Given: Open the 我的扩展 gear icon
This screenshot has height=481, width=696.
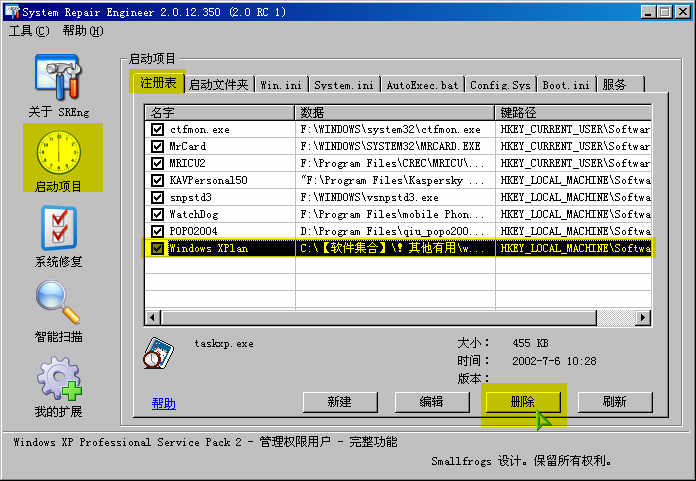Looking at the screenshot, I should pos(56,379).
